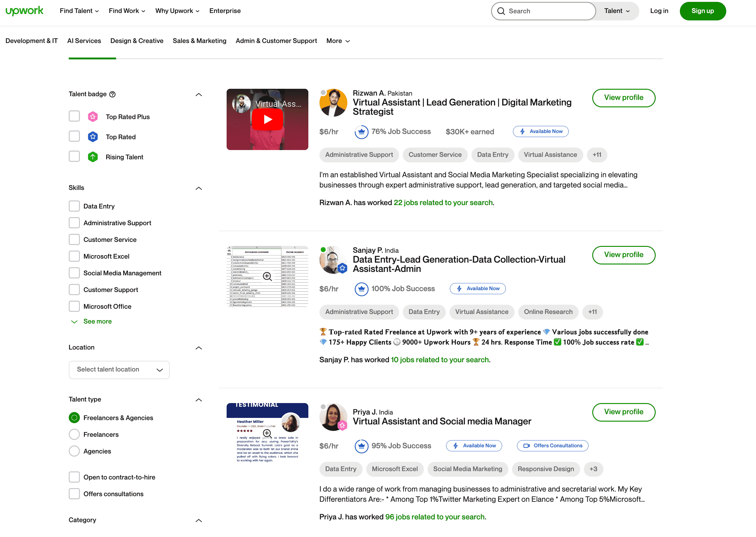
Task: Open the Talent search type dropdown
Action: click(x=617, y=11)
